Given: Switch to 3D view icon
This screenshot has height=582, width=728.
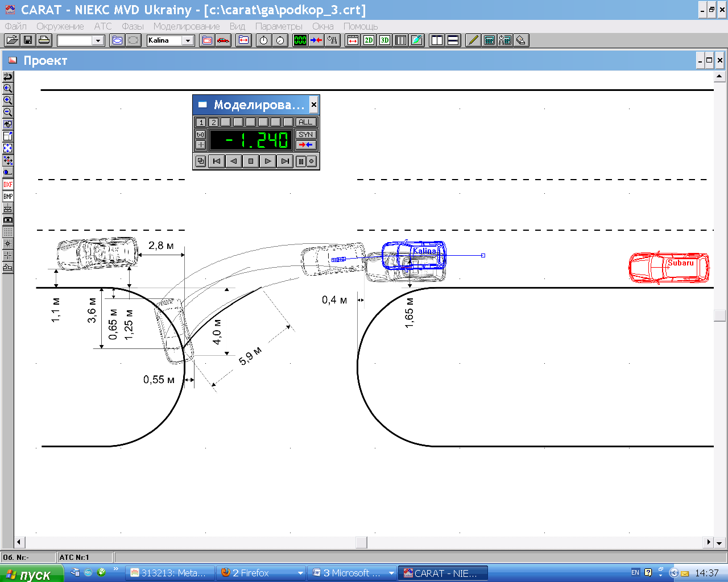Looking at the screenshot, I should click(385, 40).
